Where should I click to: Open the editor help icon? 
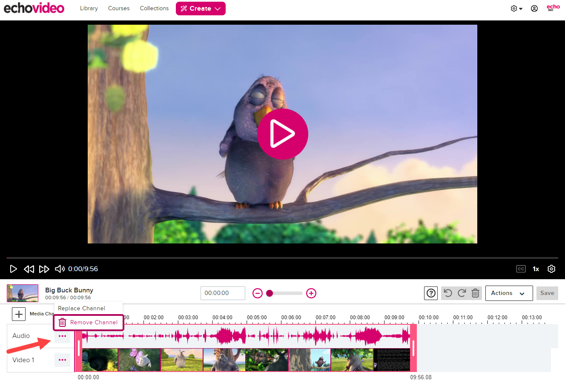pyautogui.click(x=431, y=293)
